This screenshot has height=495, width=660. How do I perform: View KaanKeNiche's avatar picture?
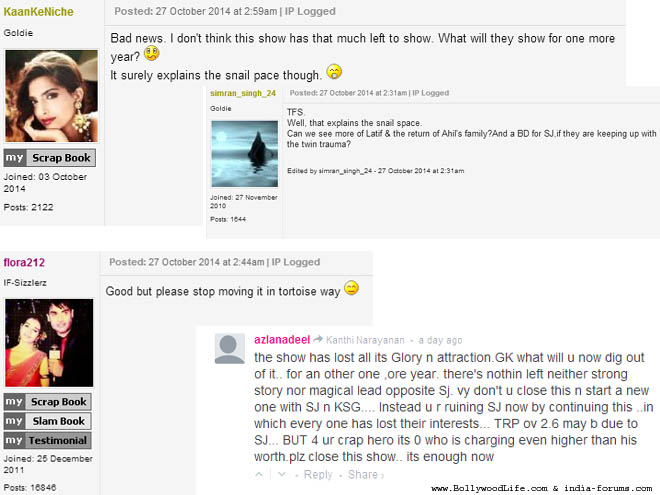(x=51, y=96)
